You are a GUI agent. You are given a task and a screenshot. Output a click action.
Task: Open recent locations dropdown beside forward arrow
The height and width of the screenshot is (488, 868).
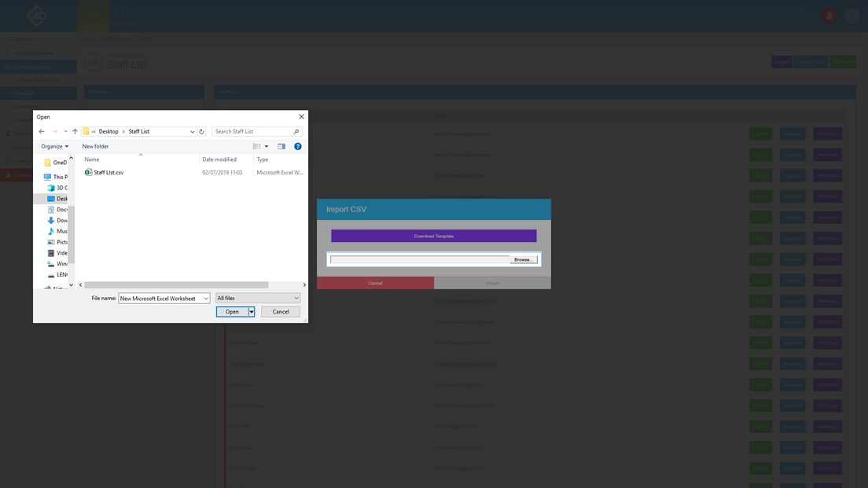[x=65, y=132]
